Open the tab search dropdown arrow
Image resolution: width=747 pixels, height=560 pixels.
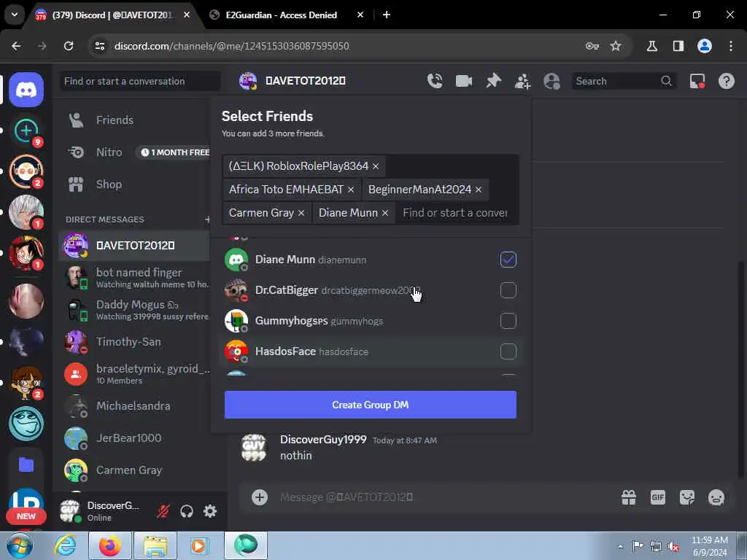click(15, 15)
